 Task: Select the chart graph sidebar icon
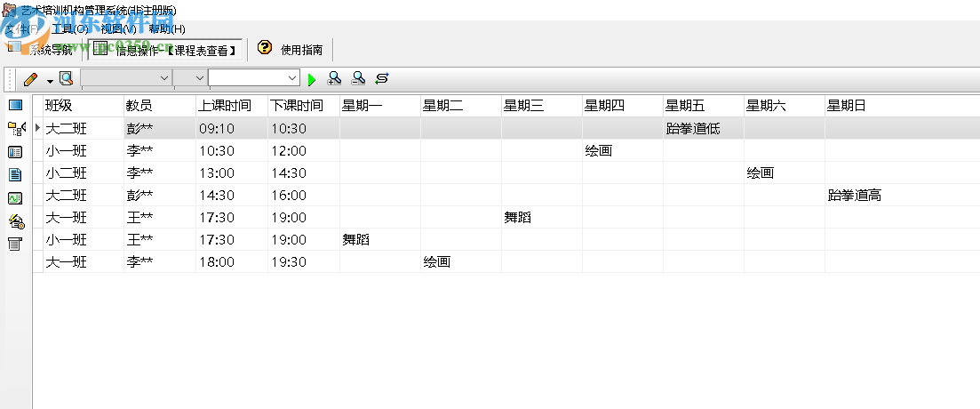pos(16,198)
